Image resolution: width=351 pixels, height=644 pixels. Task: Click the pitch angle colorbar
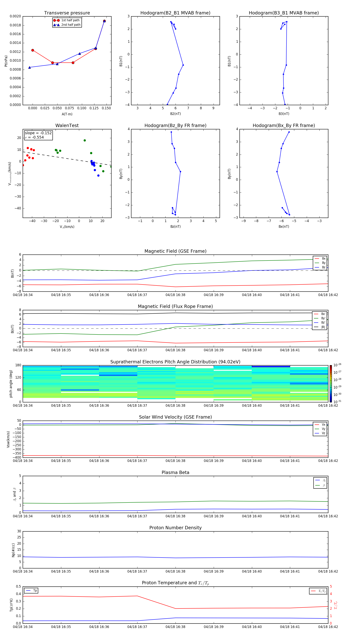(x=331, y=384)
